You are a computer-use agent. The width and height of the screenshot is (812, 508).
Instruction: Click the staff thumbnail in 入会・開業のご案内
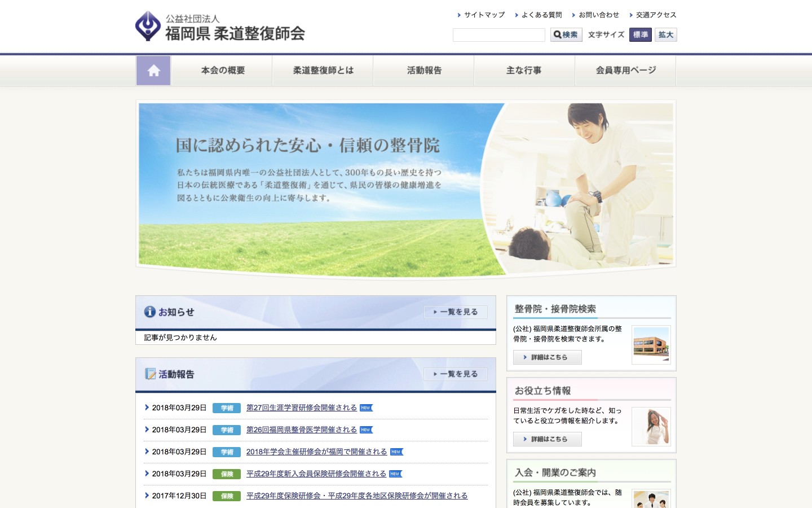pyautogui.click(x=651, y=499)
